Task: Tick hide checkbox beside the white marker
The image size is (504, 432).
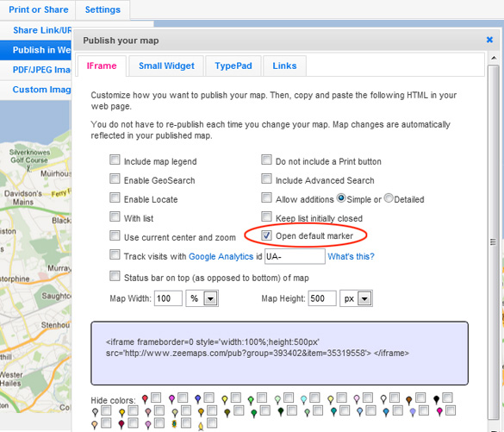Action: tap(395, 398)
